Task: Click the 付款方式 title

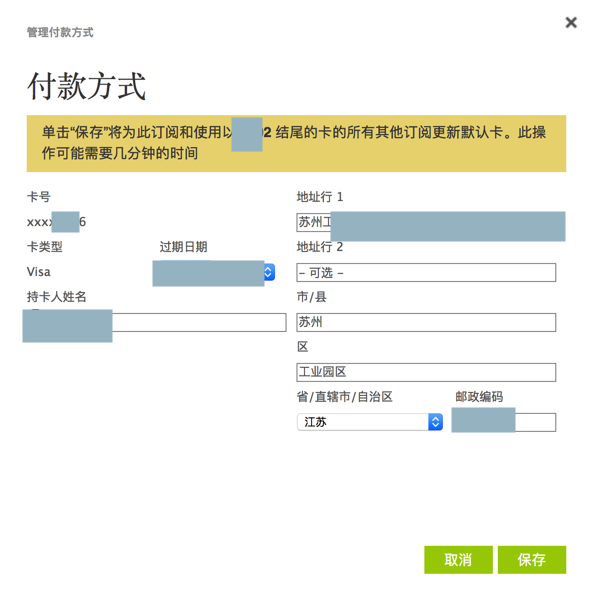Action: pos(86,86)
